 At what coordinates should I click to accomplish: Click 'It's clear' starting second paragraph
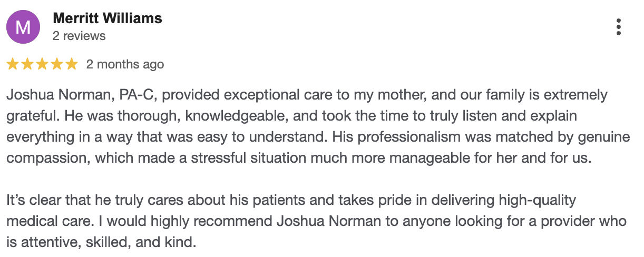click(33, 200)
